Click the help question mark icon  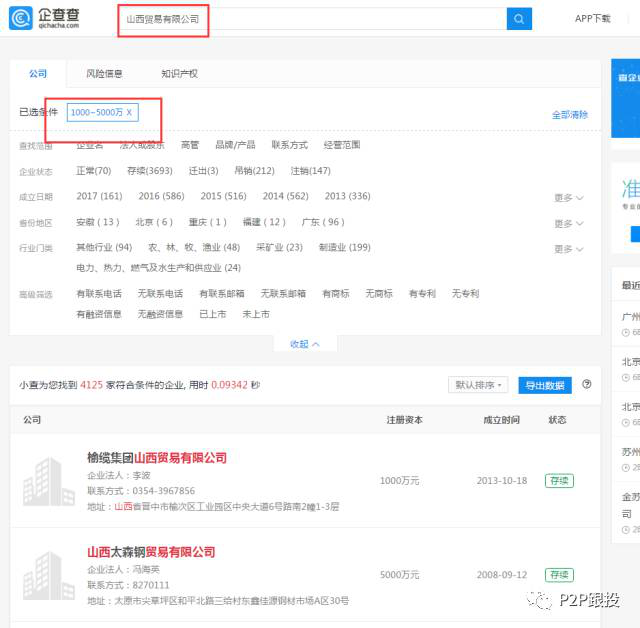click(587, 384)
